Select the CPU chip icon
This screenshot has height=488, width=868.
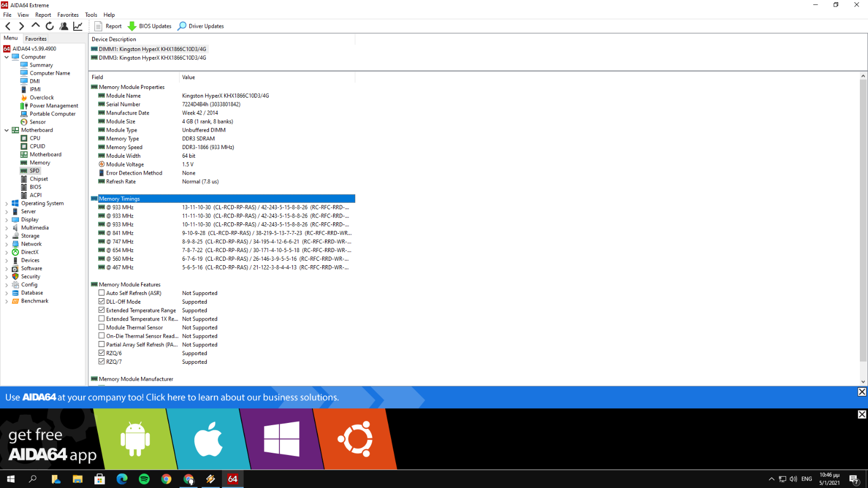[x=24, y=138]
